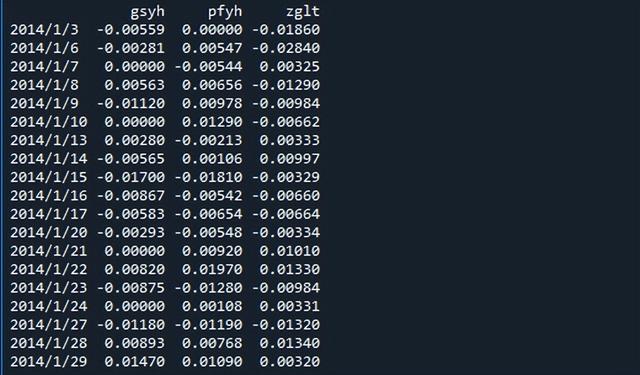The image size is (640, 375).
Task: Click zglt value 0.00325
Action: (x=289, y=67)
